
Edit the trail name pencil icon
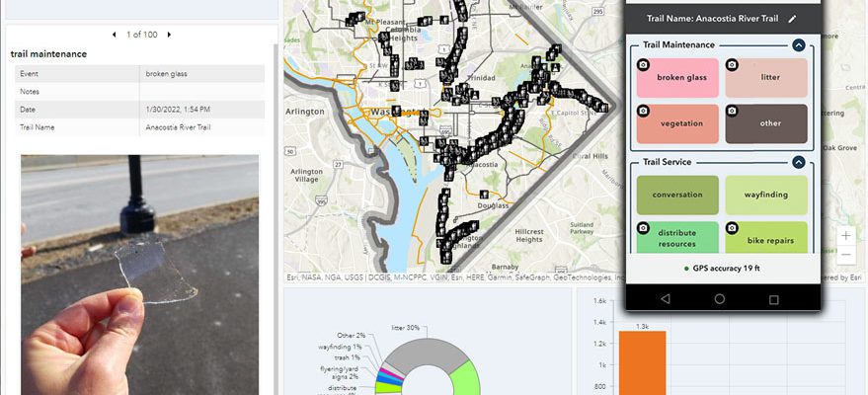(x=792, y=19)
